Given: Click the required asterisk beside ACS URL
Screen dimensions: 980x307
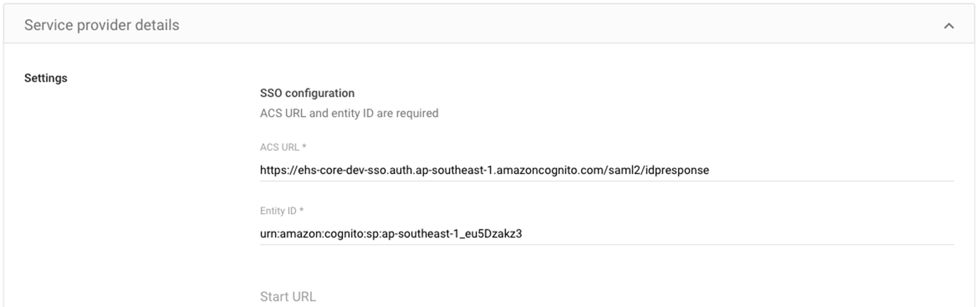Looking at the screenshot, I should tap(305, 147).
